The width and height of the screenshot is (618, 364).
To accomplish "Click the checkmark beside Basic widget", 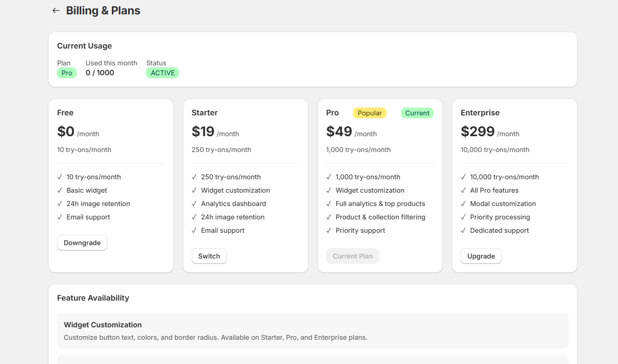I will [59, 190].
